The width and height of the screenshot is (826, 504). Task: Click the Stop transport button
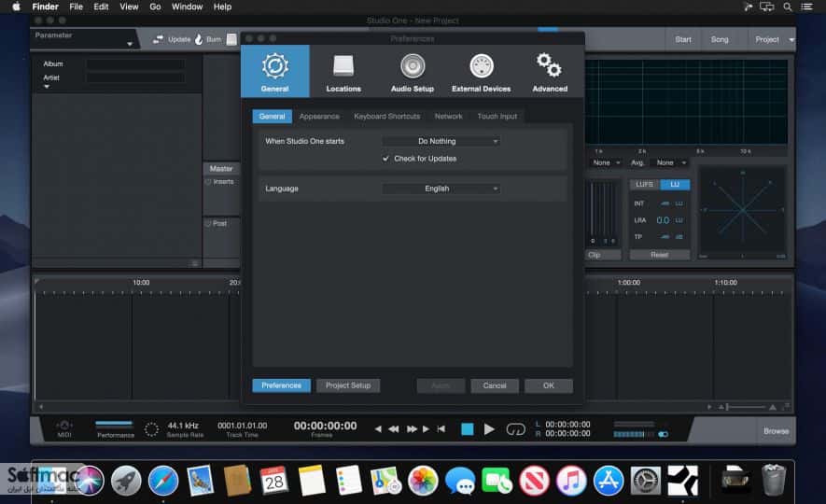pyautogui.click(x=467, y=429)
